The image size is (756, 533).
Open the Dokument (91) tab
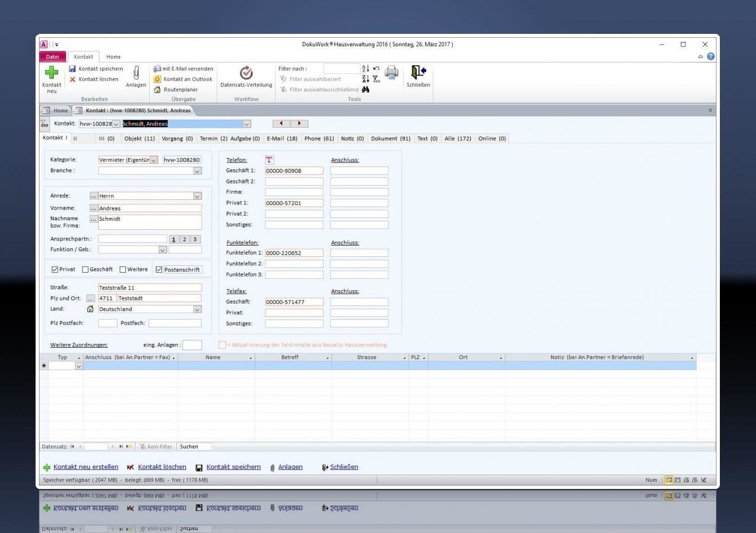(x=390, y=139)
